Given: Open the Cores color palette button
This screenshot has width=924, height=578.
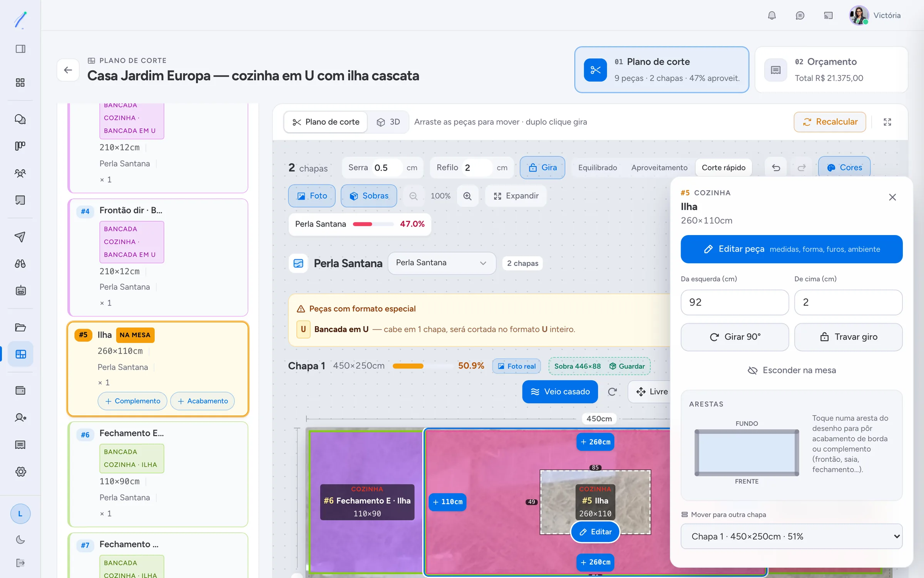Looking at the screenshot, I should [844, 168].
